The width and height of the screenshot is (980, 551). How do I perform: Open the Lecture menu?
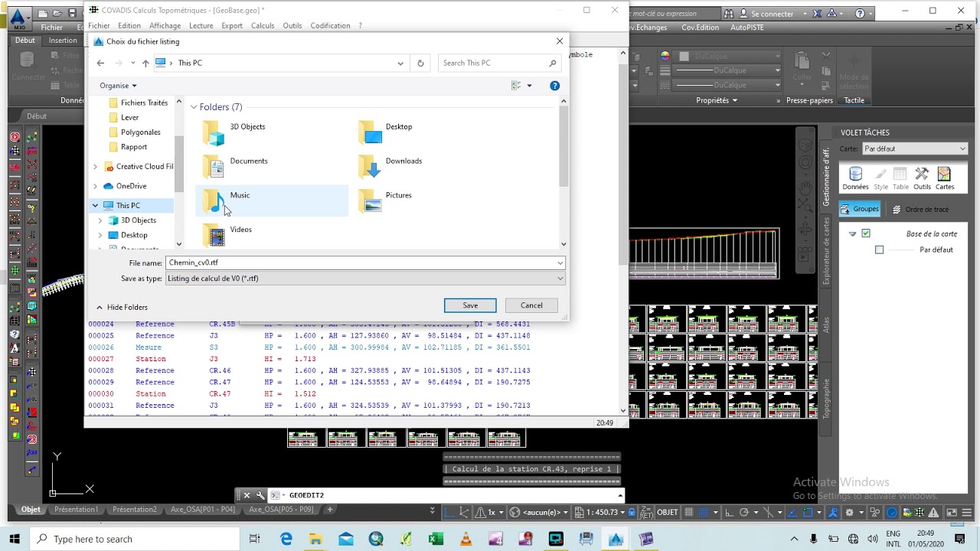tap(201, 25)
